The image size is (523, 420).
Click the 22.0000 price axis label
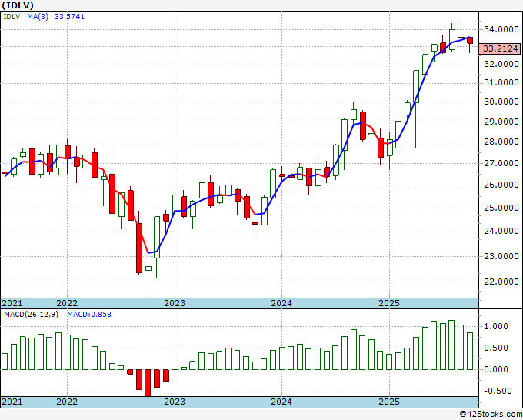[x=501, y=282]
